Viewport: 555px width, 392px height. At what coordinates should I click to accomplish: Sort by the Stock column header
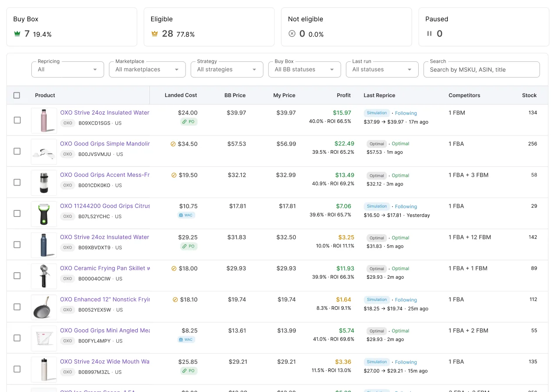(529, 95)
